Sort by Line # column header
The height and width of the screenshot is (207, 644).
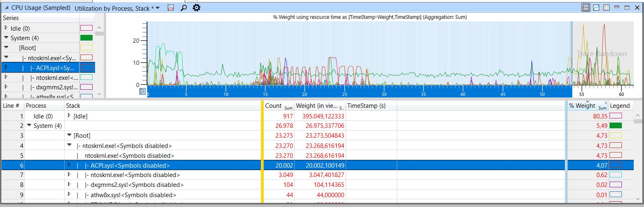(x=12, y=105)
